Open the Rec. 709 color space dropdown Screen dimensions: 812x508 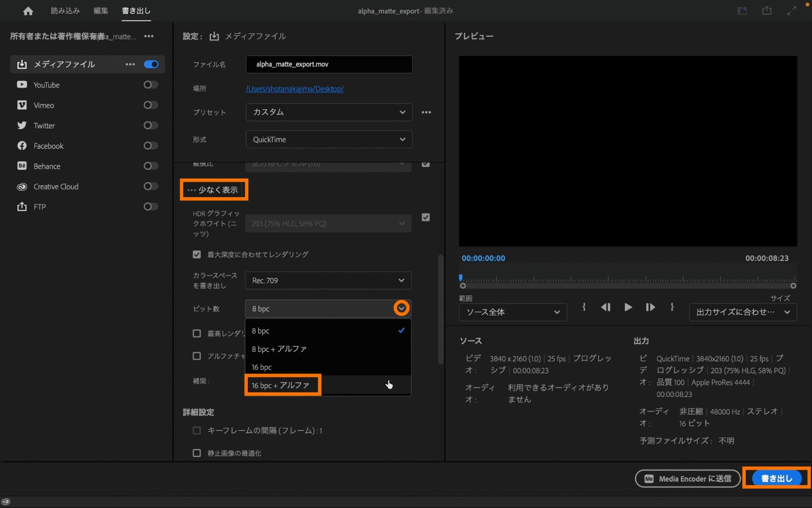tap(328, 280)
